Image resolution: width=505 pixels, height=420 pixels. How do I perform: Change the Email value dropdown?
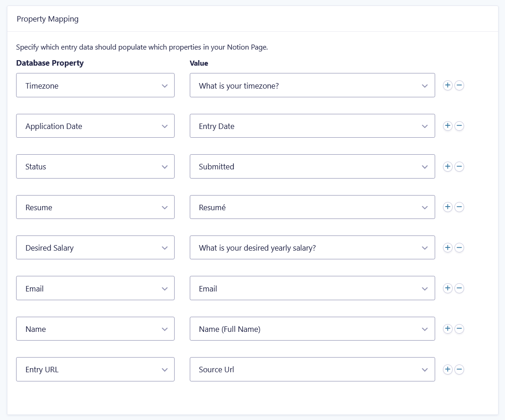pos(312,288)
